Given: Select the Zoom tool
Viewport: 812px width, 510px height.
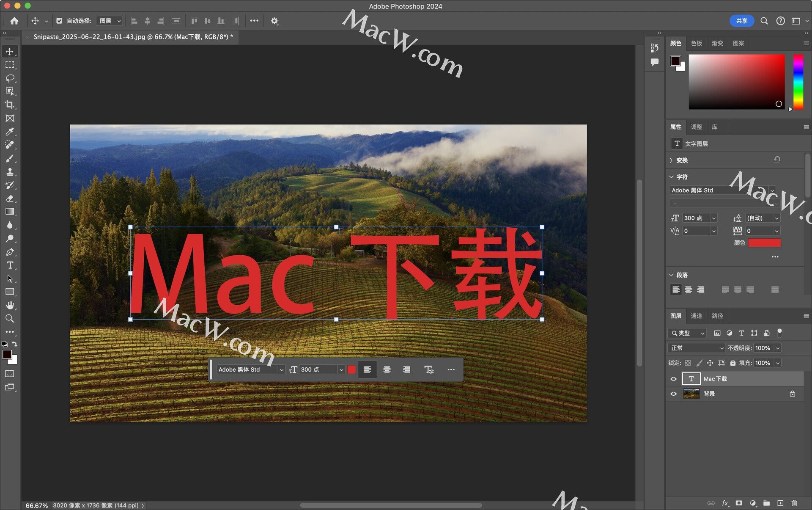Looking at the screenshot, I should 10,318.
